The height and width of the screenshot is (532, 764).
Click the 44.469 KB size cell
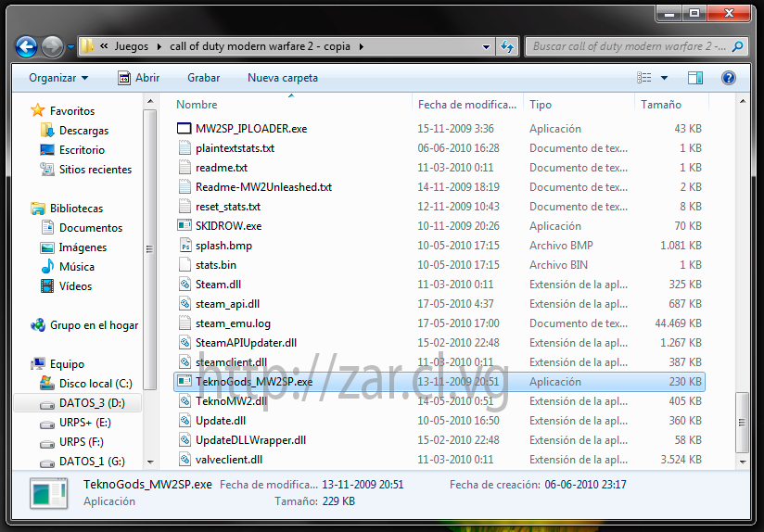tap(678, 323)
